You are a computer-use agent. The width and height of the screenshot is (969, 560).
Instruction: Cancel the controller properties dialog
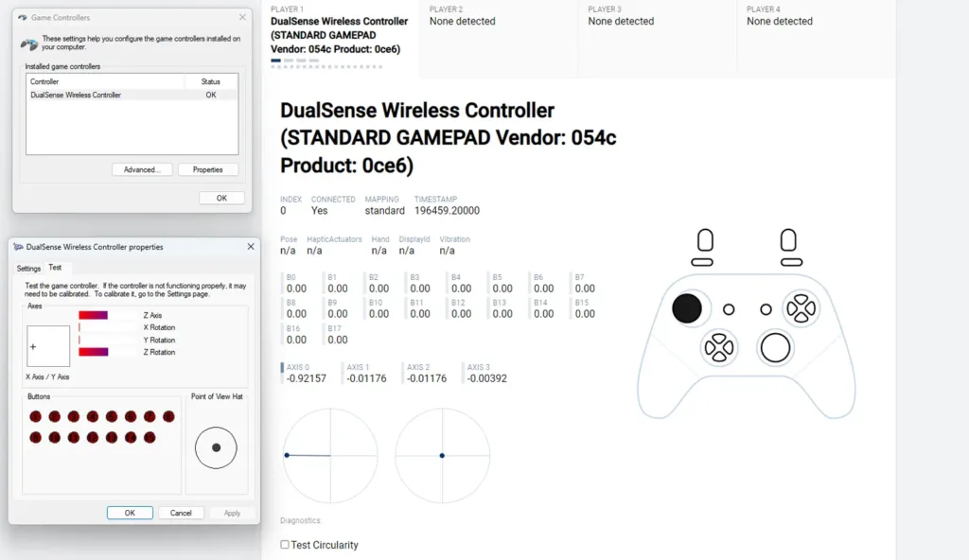(x=181, y=513)
